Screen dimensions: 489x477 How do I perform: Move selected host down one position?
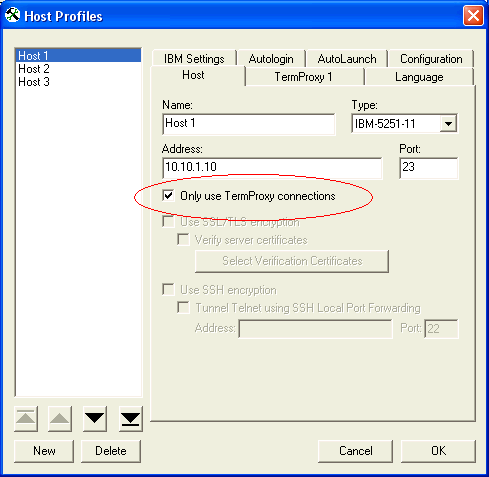(95, 418)
